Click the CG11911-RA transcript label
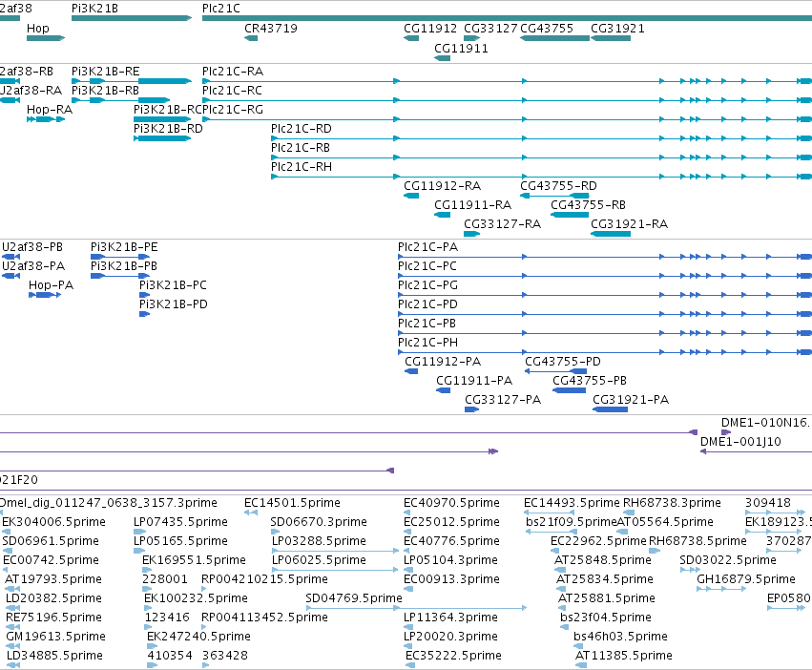This screenshot has width=812, height=670. (x=473, y=205)
